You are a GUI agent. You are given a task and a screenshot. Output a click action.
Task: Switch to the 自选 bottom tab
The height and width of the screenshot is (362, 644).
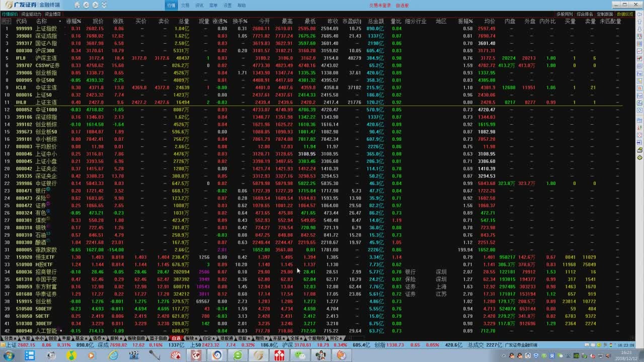point(176,338)
